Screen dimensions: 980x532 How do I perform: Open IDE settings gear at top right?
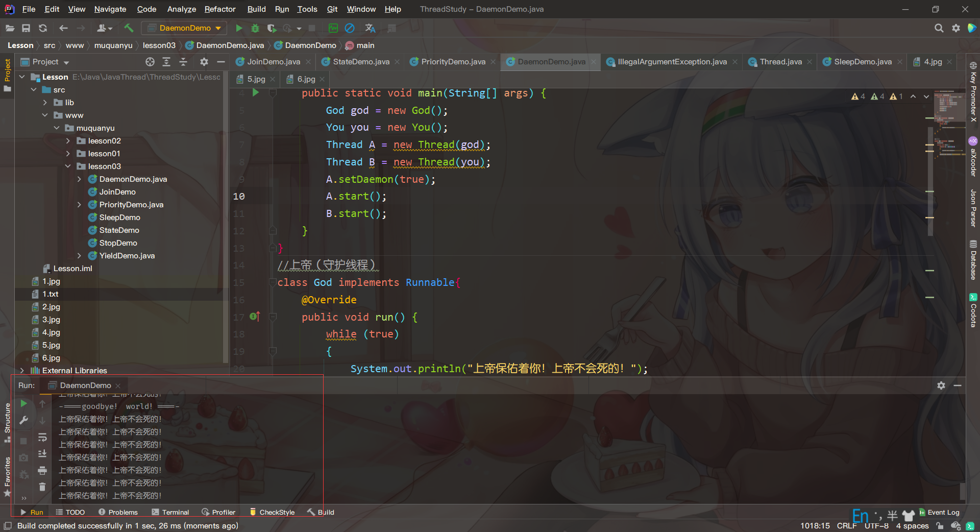pyautogui.click(x=956, y=28)
